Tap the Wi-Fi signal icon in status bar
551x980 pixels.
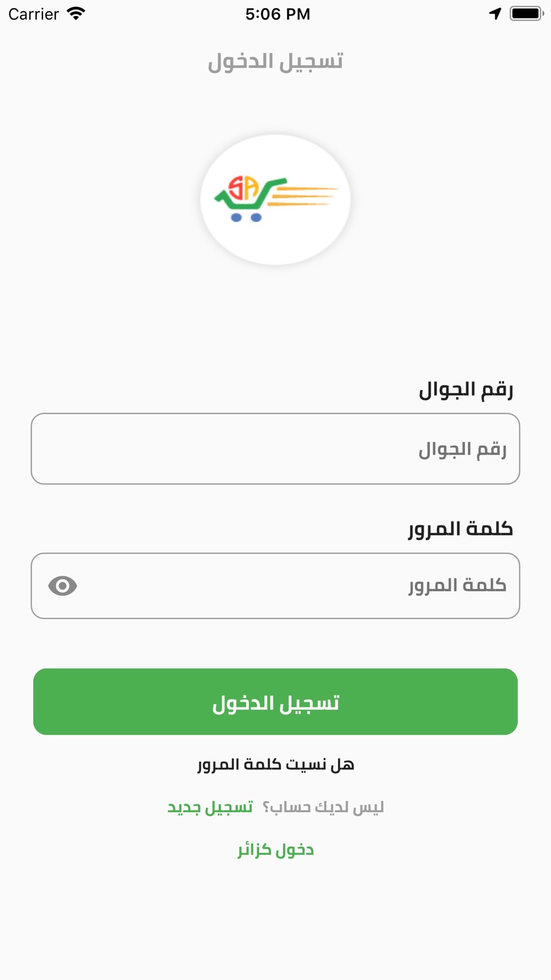tap(76, 14)
